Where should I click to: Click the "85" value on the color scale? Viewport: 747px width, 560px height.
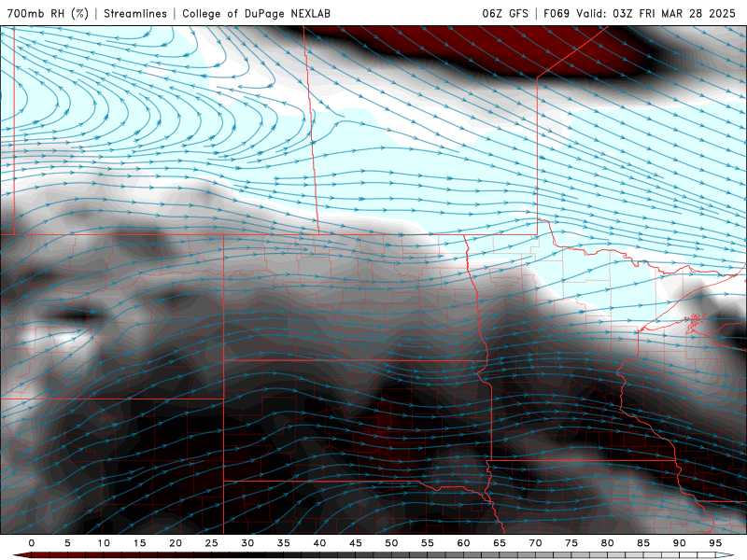point(643,543)
